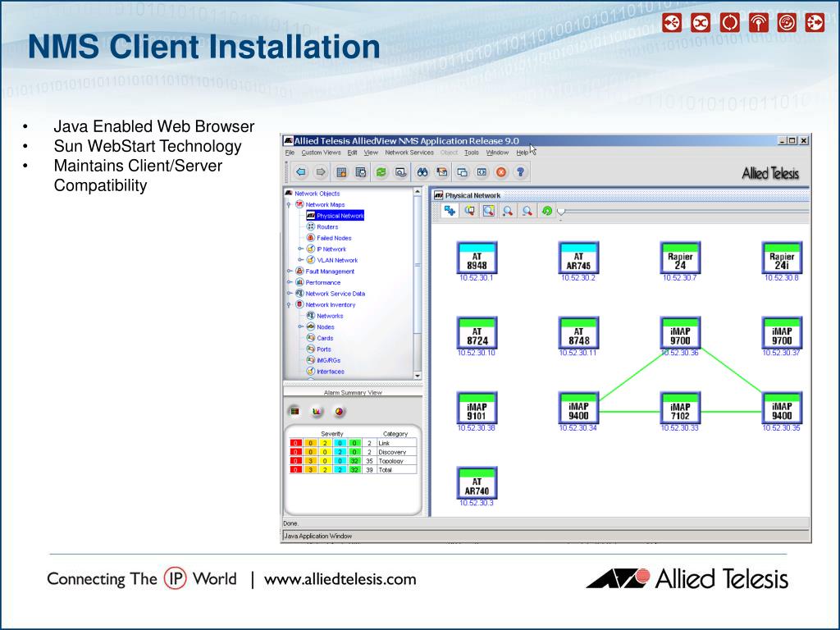840x630 pixels.
Task: Select the iMAP 7102 device node
Action: pos(680,409)
